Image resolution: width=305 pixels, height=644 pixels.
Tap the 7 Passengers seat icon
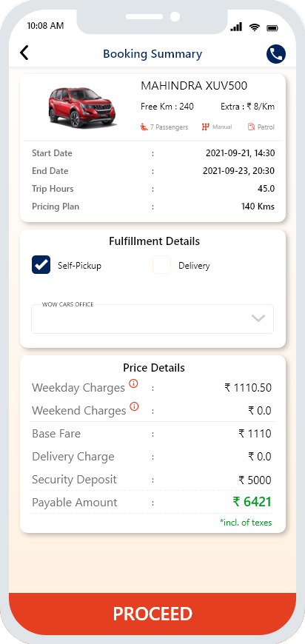[144, 127]
